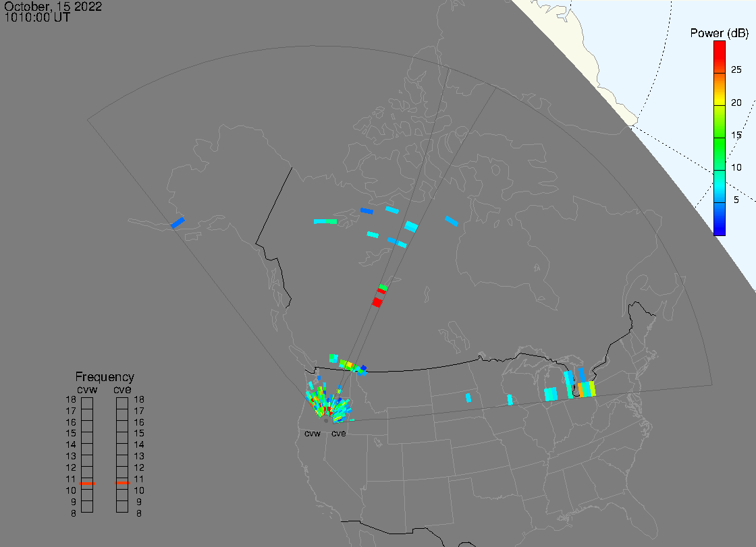Click the 'Power (dB)' legend title

[x=719, y=33]
